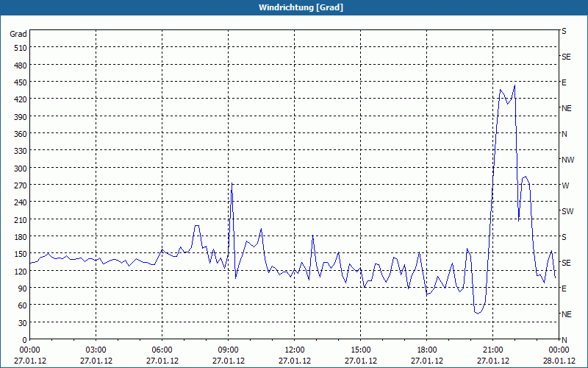The height and width of the screenshot is (368, 588).
Task: Select the '270' y-axis value
Action: [x=21, y=185]
